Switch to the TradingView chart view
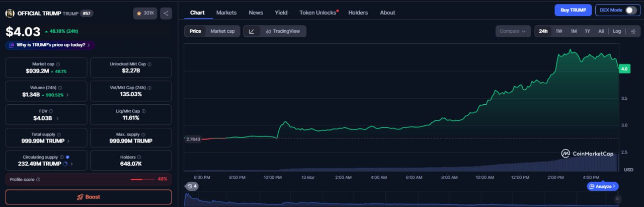Image resolution: width=644 pixels, height=207 pixels. coord(283,31)
